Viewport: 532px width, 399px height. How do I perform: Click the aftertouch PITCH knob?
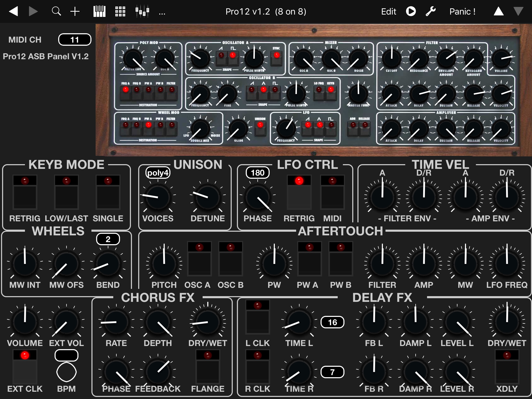point(164,263)
